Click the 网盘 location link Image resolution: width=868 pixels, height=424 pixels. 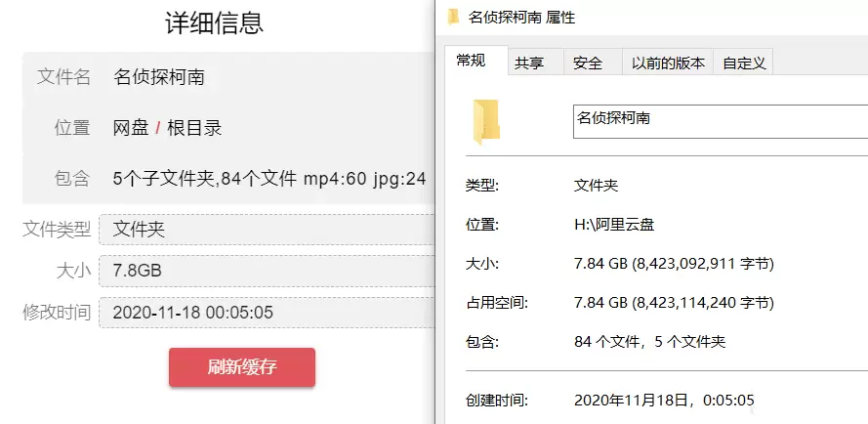[131, 128]
